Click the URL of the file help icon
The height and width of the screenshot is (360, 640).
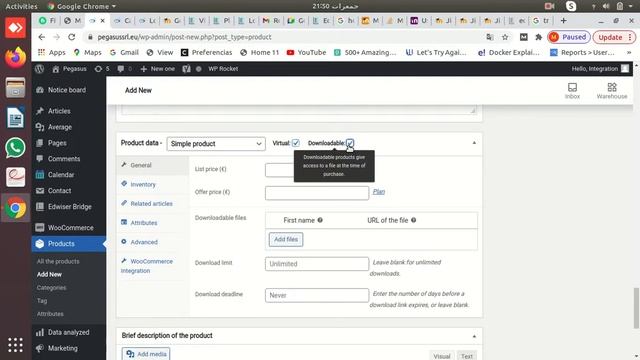413,220
